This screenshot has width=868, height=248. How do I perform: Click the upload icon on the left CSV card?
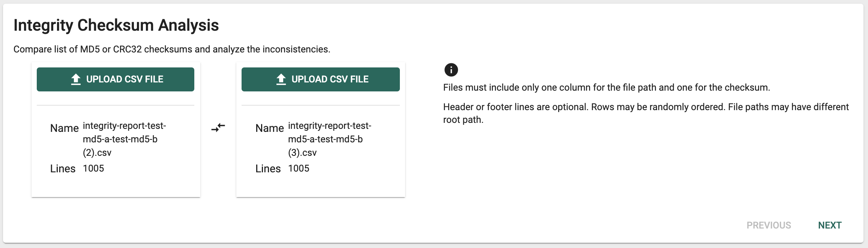(x=75, y=79)
